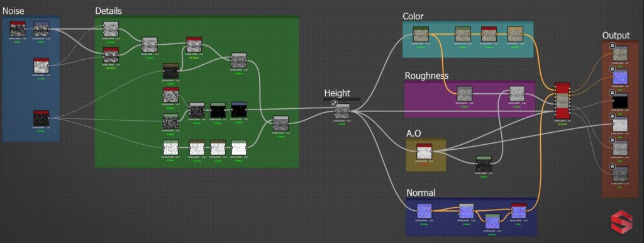Select the bottom speckled black node in the Noise frame

pyautogui.click(x=41, y=118)
